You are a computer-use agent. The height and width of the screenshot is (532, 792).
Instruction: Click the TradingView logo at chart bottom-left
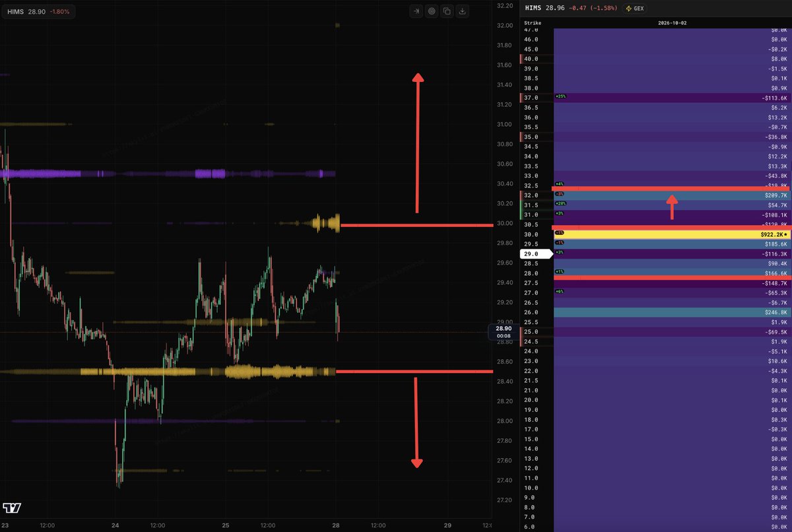pos(11,508)
